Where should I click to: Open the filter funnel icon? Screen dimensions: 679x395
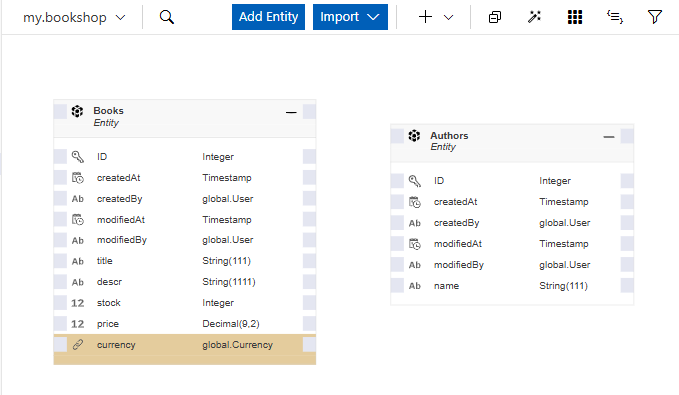654,17
